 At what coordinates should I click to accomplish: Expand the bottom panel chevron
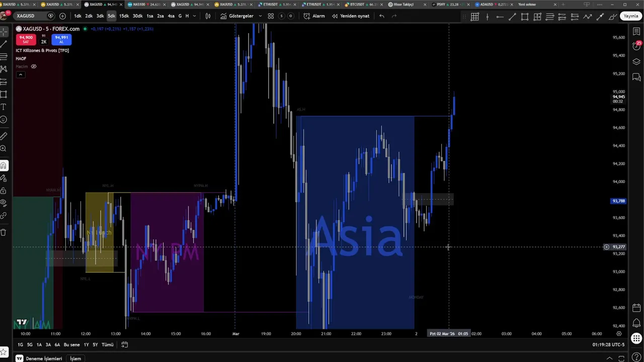click(610, 358)
